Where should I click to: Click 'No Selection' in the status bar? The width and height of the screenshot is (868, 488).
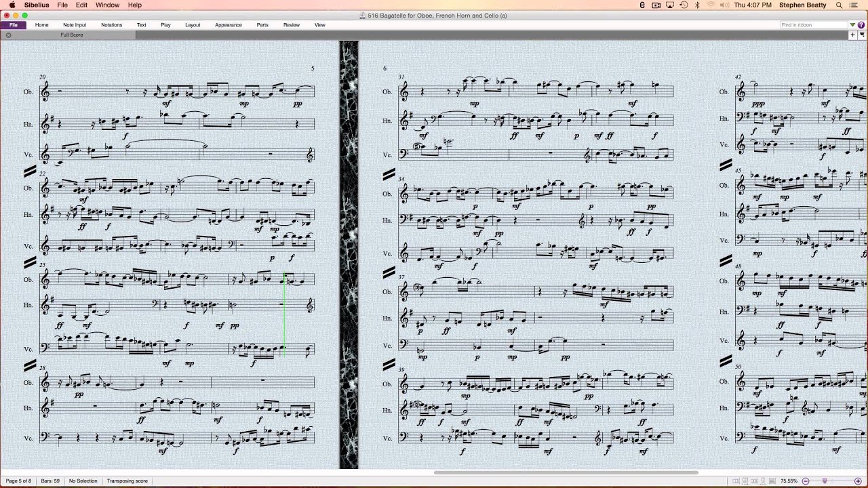point(83,481)
